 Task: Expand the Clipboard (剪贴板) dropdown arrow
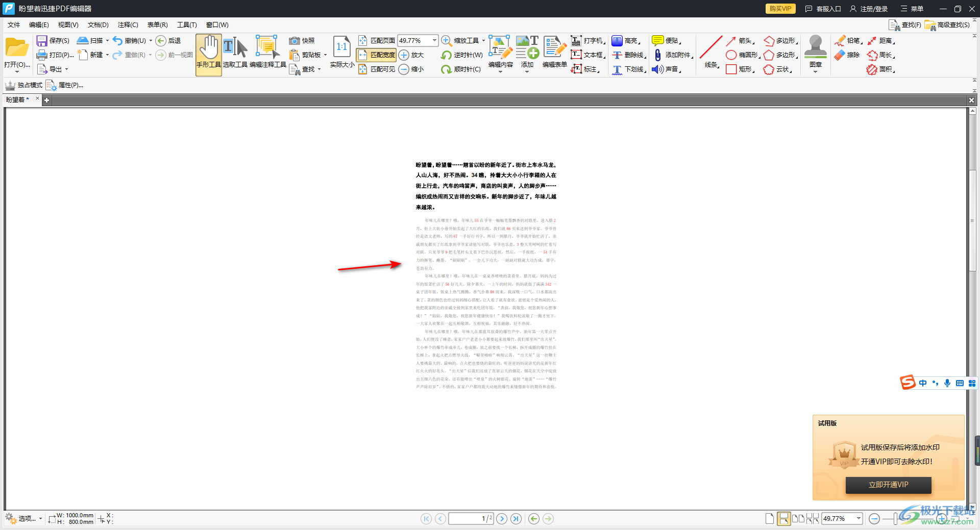[x=325, y=55]
